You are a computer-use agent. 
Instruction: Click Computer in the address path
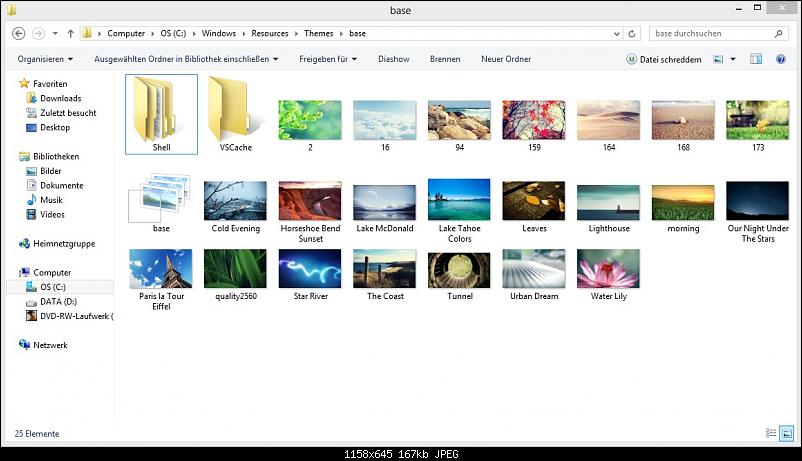pyautogui.click(x=126, y=33)
